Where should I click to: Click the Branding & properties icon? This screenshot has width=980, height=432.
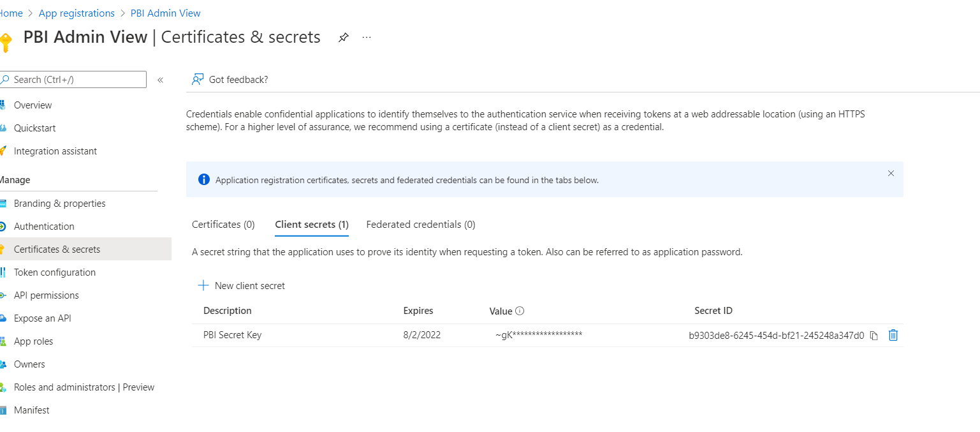tap(3, 204)
